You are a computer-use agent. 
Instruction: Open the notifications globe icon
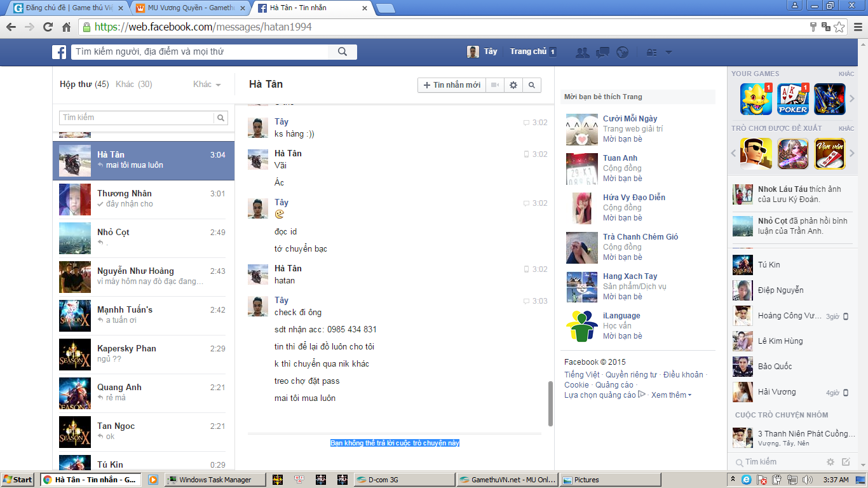coord(623,52)
